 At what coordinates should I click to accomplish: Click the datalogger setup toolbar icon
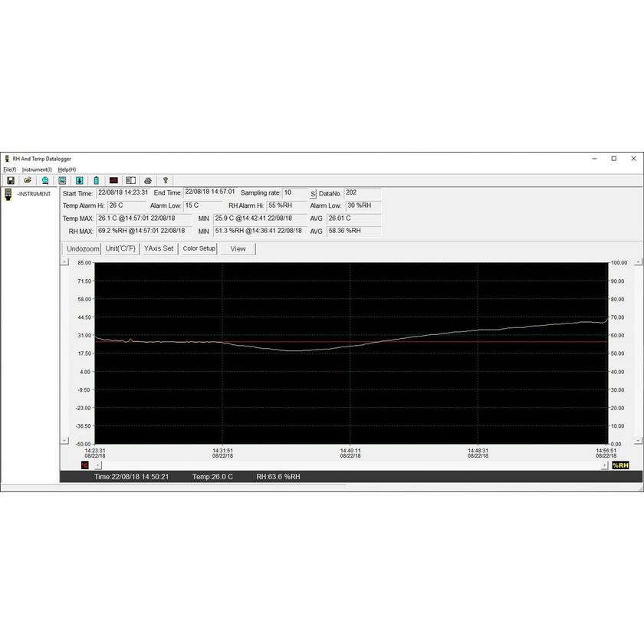62,180
